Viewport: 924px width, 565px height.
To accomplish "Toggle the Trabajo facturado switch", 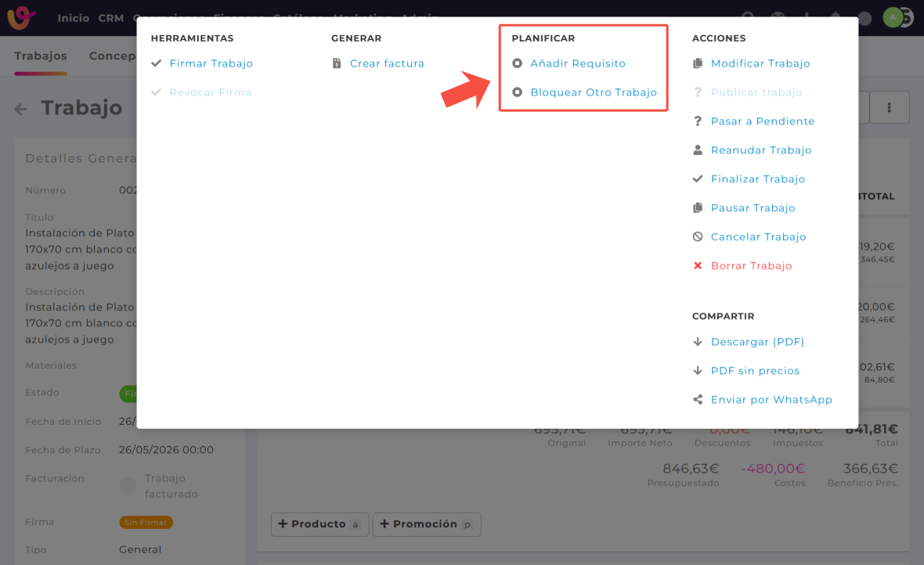I will click(128, 486).
